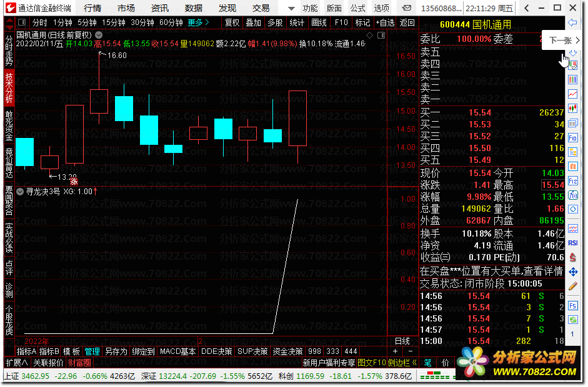Viewport: 588px width, 387px height.
Task: Expand the 寻龙决3号 indicator dropdown
Action: pyautogui.click(x=20, y=192)
